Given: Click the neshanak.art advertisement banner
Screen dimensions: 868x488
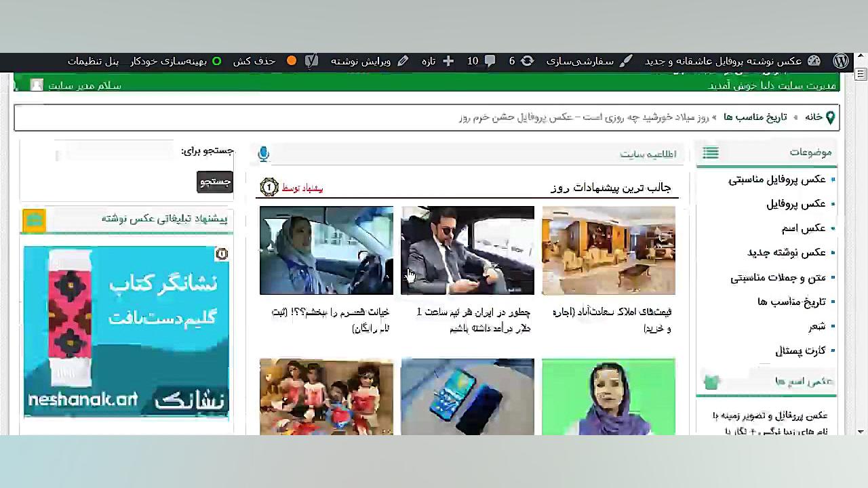Looking at the screenshot, I should pos(126,332).
